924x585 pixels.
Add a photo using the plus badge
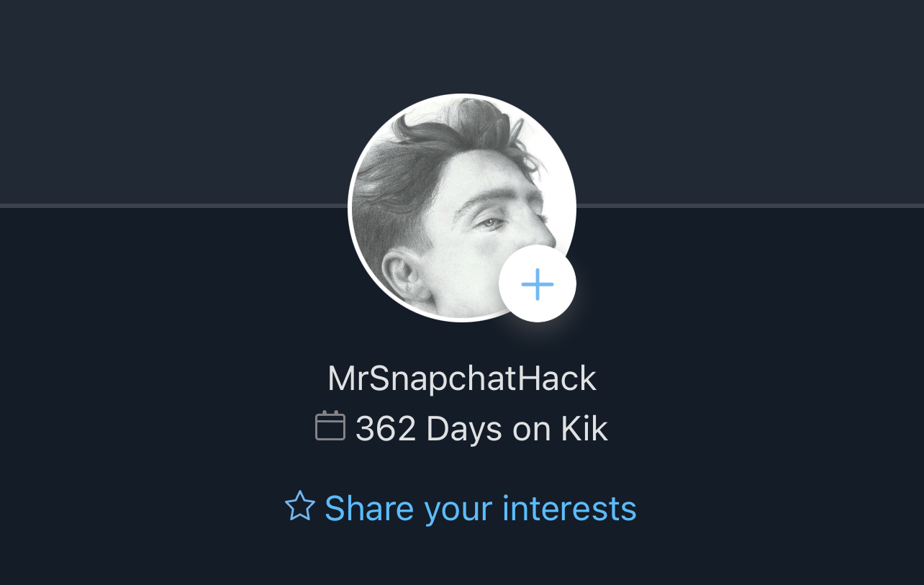point(538,284)
